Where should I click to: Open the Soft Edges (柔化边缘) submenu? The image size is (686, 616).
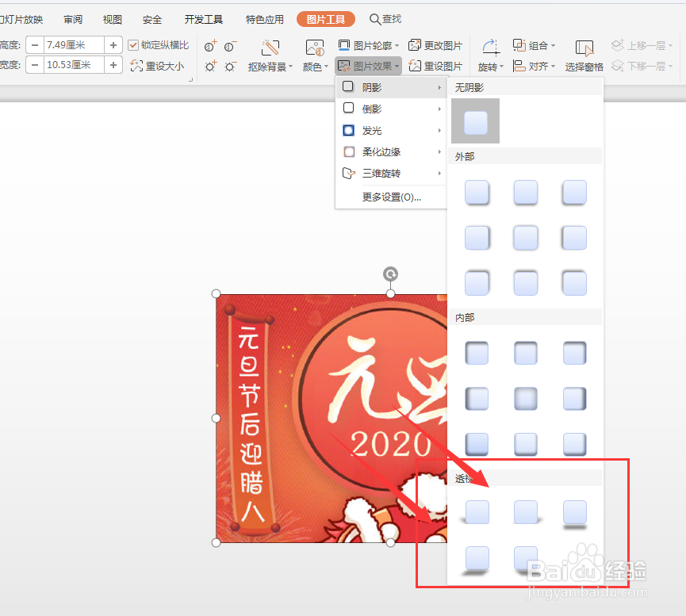pyautogui.click(x=391, y=151)
